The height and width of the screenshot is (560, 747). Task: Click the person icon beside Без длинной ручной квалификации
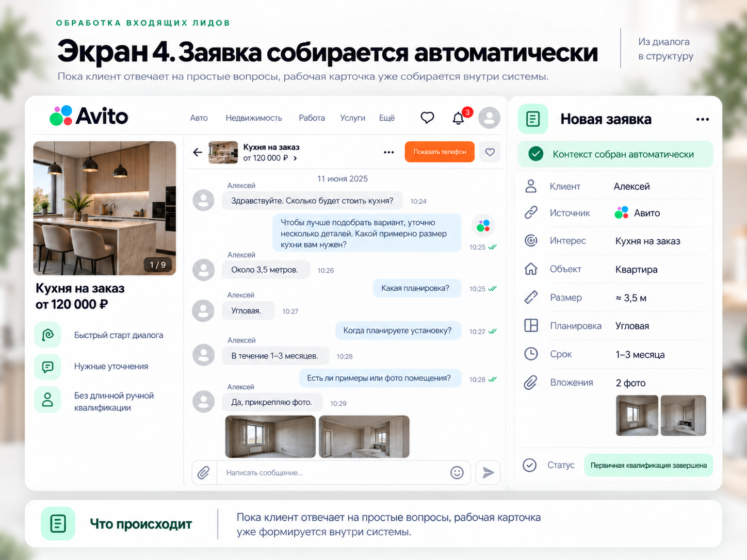coord(47,400)
